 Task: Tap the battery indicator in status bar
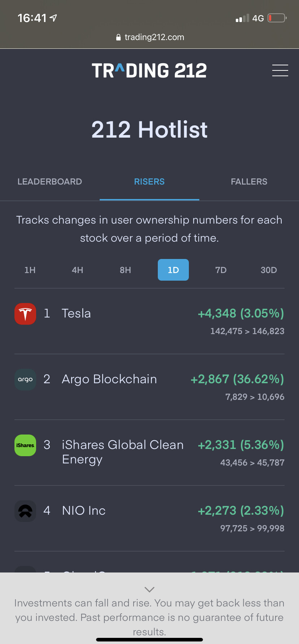pyautogui.click(x=277, y=18)
